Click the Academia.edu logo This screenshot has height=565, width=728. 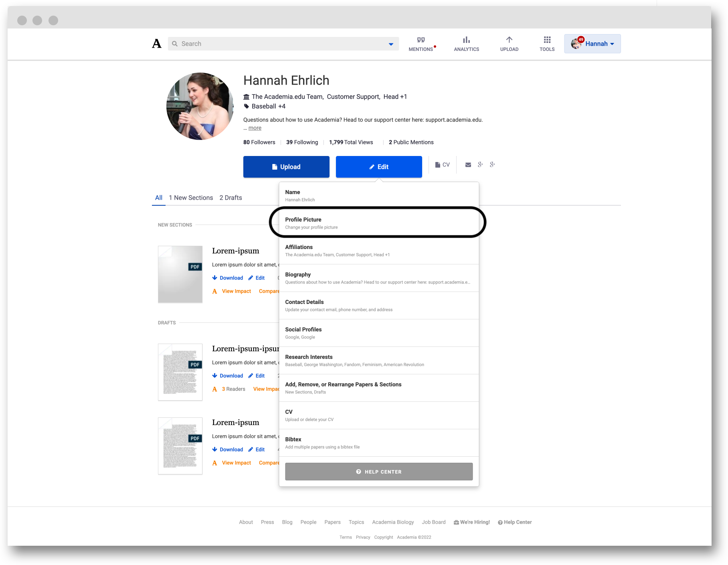click(x=156, y=44)
